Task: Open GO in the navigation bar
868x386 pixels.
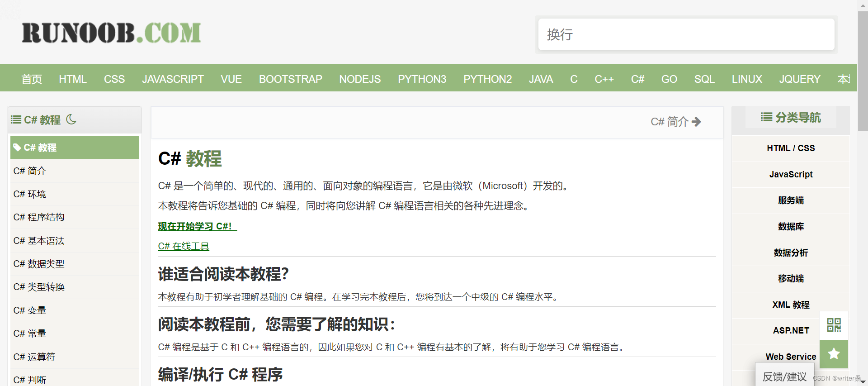Action: (x=669, y=79)
